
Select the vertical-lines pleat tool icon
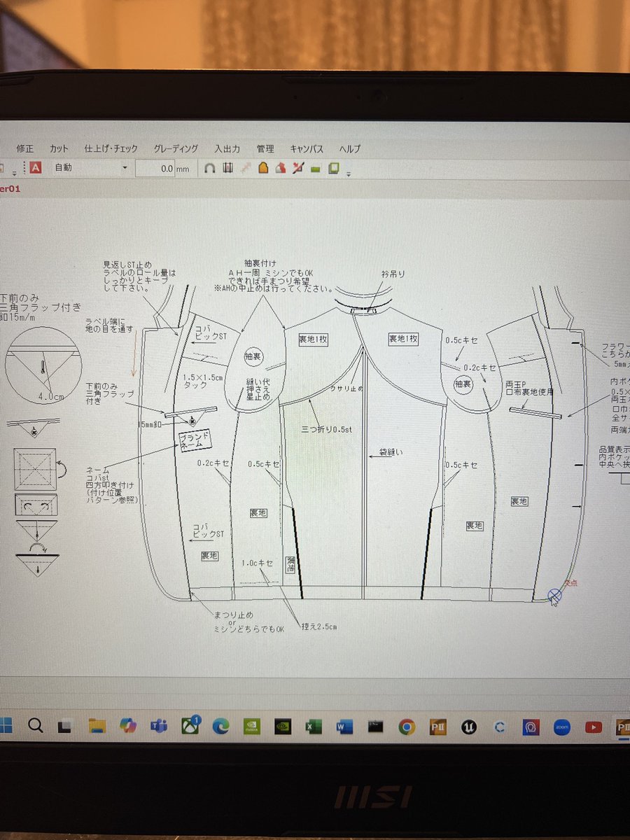pyautogui.click(x=227, y=168)
